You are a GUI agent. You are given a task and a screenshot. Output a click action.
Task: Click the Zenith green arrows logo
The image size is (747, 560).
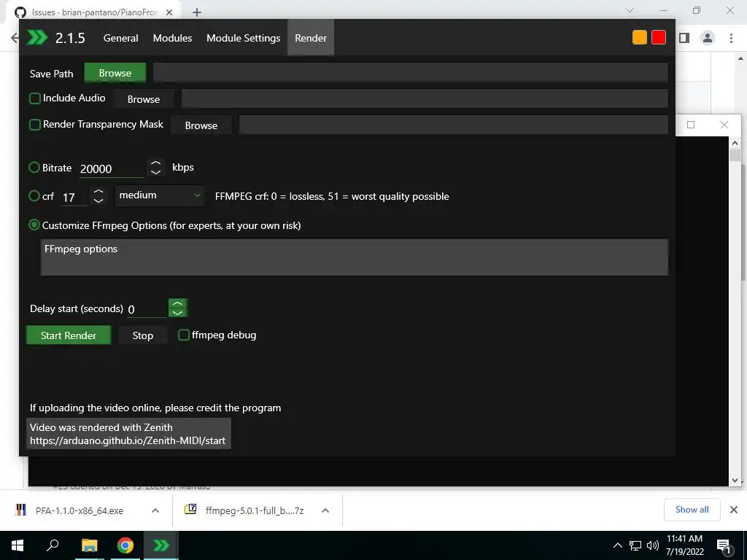pos(37,37)
